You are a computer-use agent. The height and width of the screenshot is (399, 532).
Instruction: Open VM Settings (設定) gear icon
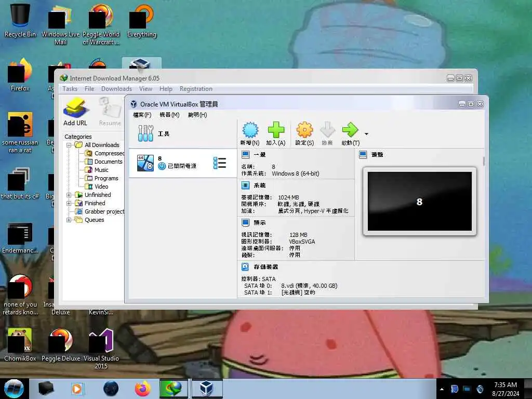tap(304, 130)
